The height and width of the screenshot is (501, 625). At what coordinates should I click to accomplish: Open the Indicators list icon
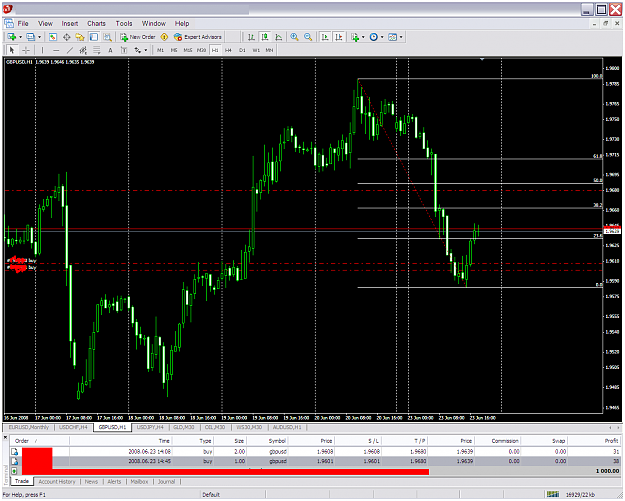355,37
